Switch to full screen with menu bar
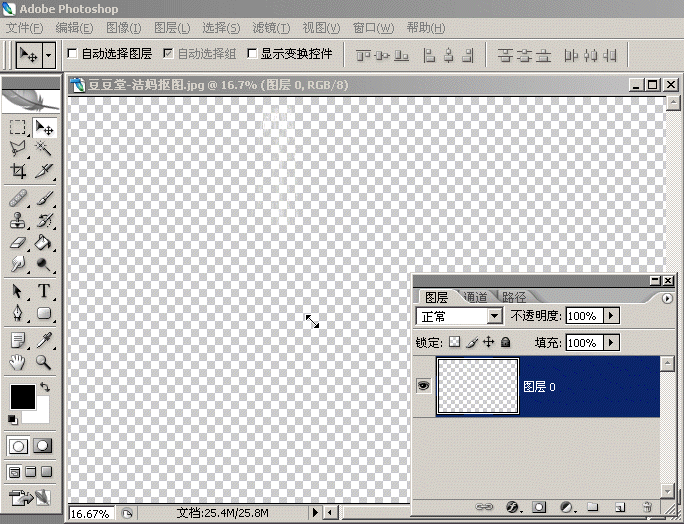 pos(31,472)
